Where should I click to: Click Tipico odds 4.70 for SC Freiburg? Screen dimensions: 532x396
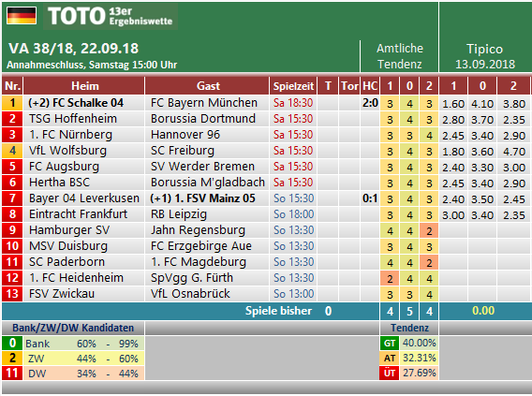point(514,152)
